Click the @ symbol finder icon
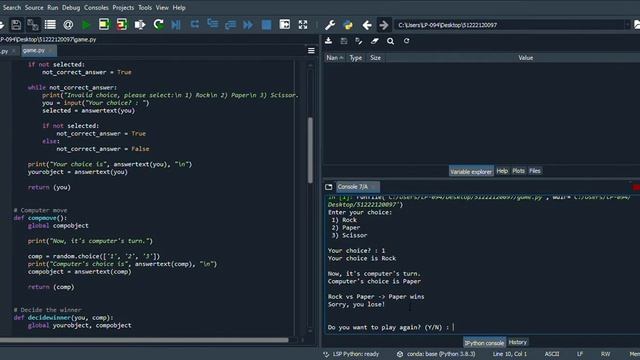This screenshot has width=640, height=360. tap(68, 25)
